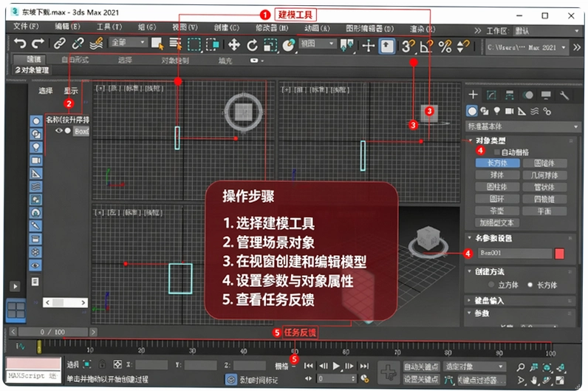Toggle the Angle Snap icon

(427, 46)
